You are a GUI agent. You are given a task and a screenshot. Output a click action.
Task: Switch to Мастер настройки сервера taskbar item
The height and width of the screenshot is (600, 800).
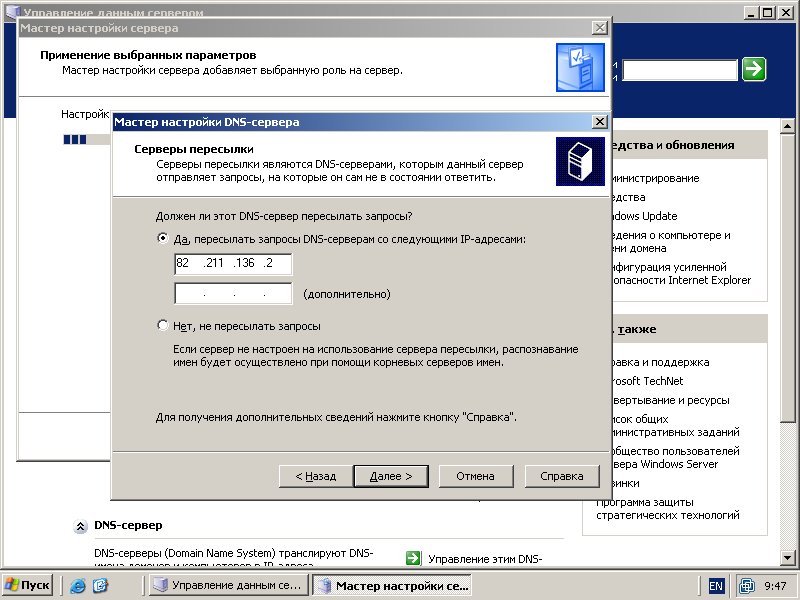[391, 585]
